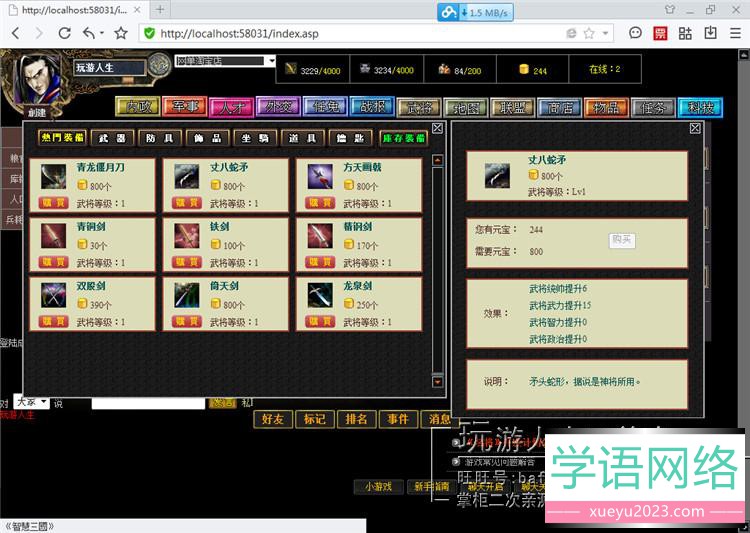Viewport: 750px width, 533px height.
Task: Close the shop list panel
Action: click(x=437, y=128)
